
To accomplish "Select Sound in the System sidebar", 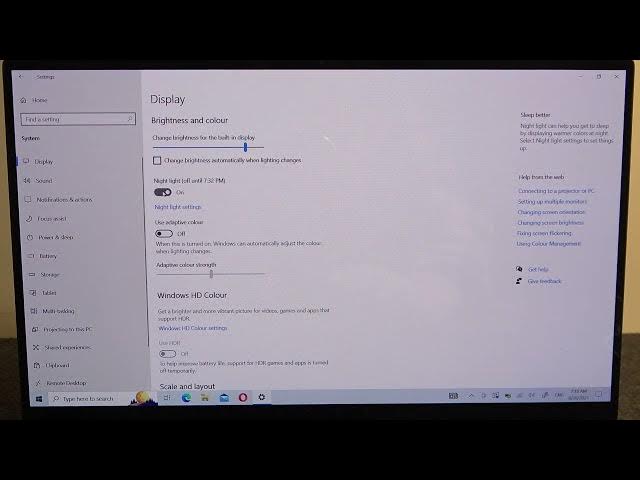I will pyautogui.click(x=44, y=180).
